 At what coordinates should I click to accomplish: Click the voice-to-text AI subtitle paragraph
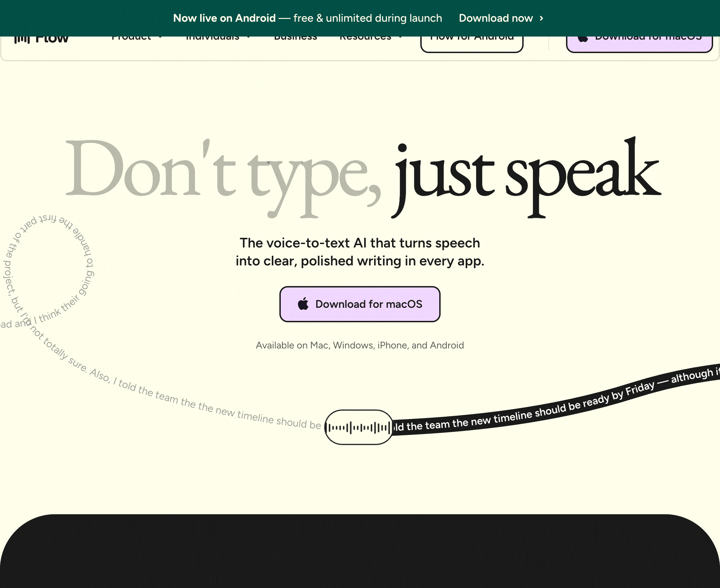point(360,252)
